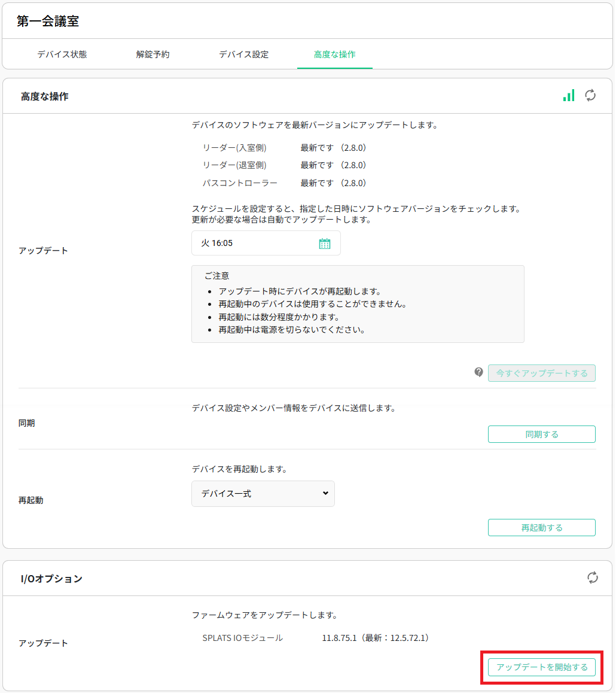Viewport: 616px width, 693px height.
Task: Click the 今すぐアップデートする button
Action: (x=542, y=373)
